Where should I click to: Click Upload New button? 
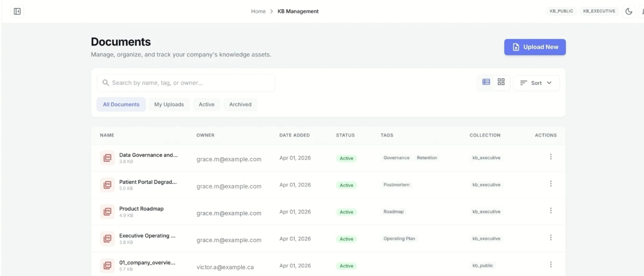535,47
